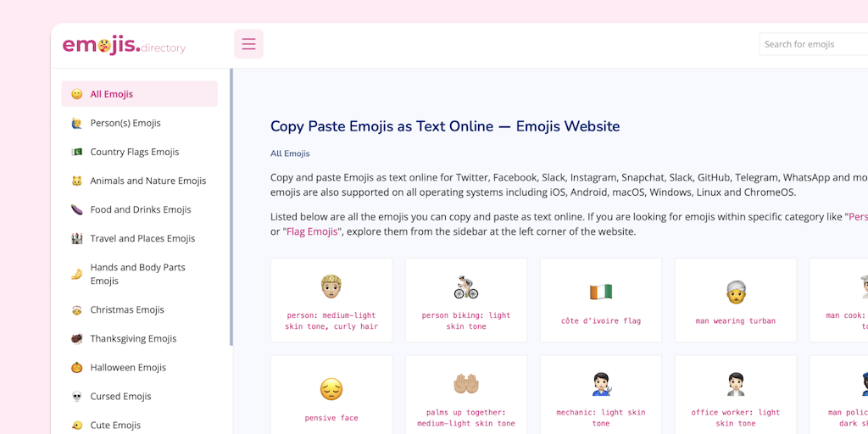
Task: Click the 'person: medium-light skin tone, curly hair' label
Action: [331, 321]
